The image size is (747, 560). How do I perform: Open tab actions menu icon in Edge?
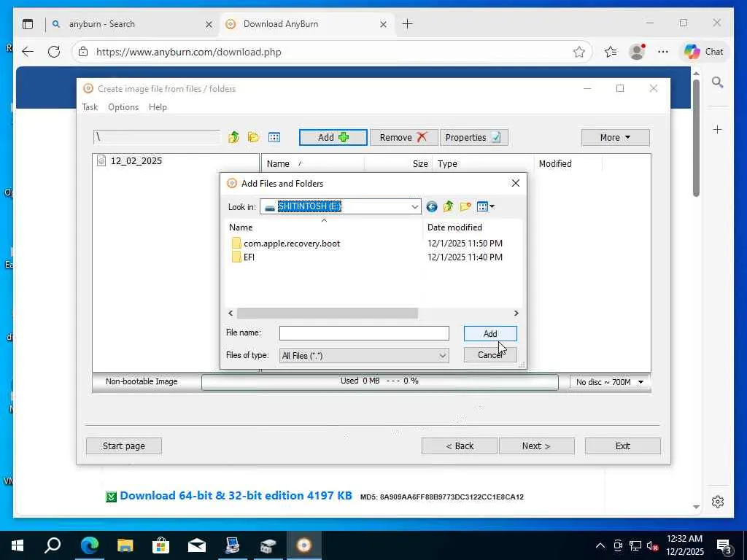click(x=28, y=24)
